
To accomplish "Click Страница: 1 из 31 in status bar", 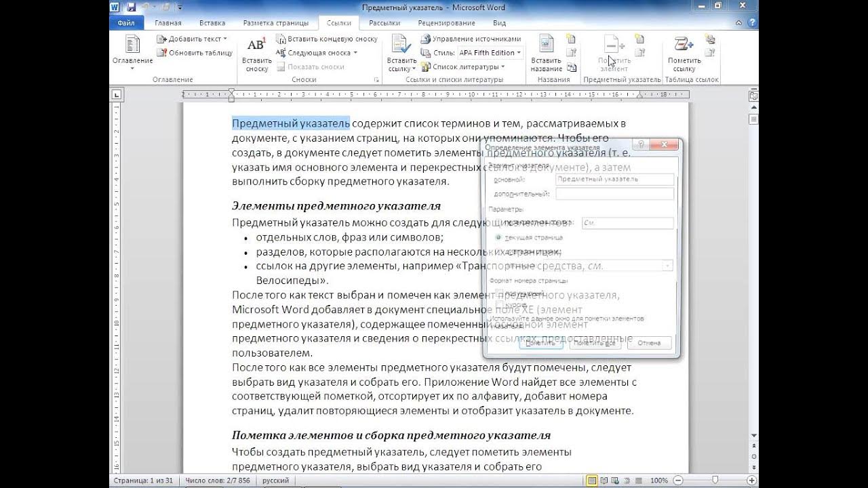I will [x=143, y=481].
